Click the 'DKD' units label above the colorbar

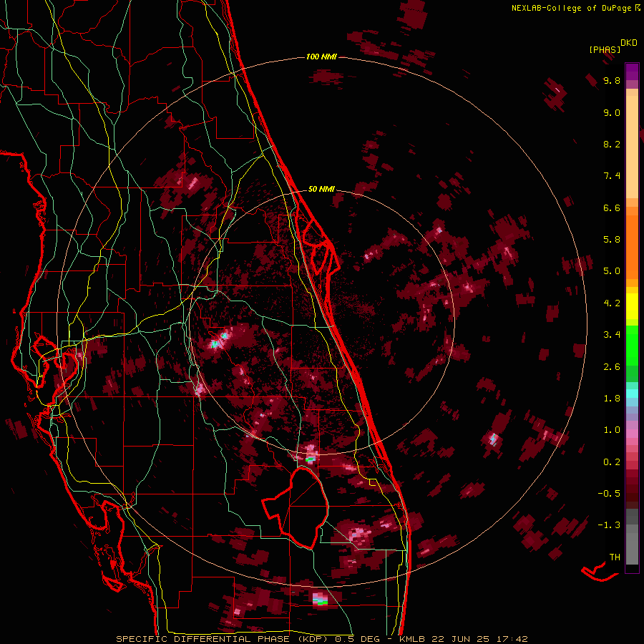click(628, 42)
